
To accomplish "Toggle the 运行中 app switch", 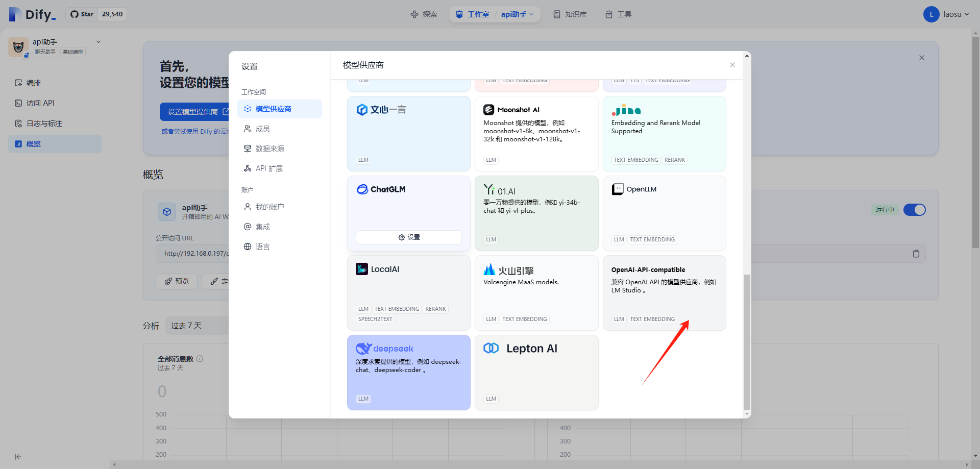I will coord(914,210).
